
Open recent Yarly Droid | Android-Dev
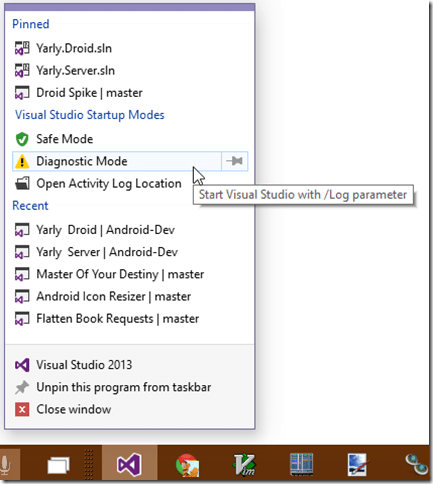[130, 230]
